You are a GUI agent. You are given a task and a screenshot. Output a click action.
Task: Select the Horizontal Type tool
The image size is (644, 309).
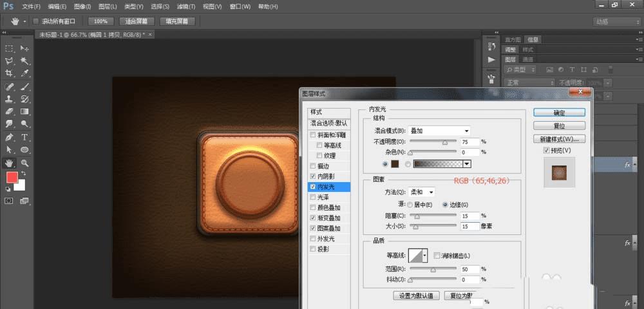(x=24, y=137)
